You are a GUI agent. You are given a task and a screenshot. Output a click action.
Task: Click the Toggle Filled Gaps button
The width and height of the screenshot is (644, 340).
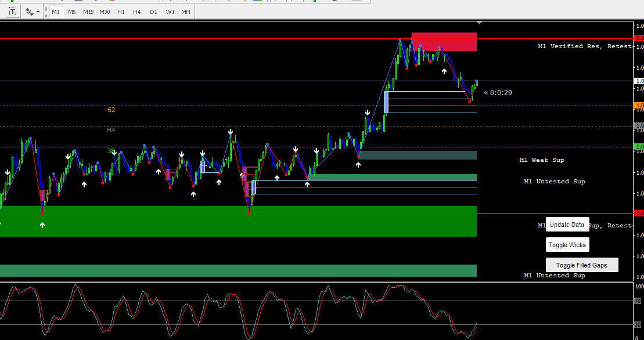(x=581, y=265)
